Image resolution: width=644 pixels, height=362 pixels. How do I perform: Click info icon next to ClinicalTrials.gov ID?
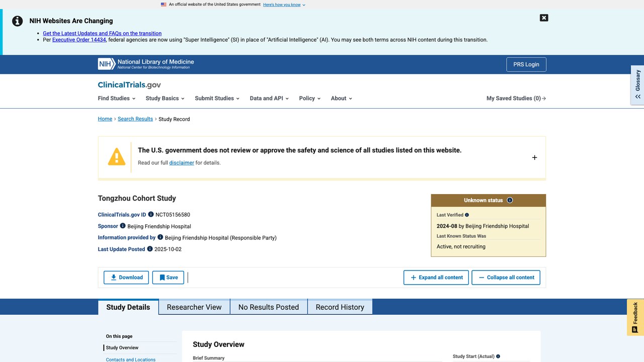[151, 215]
